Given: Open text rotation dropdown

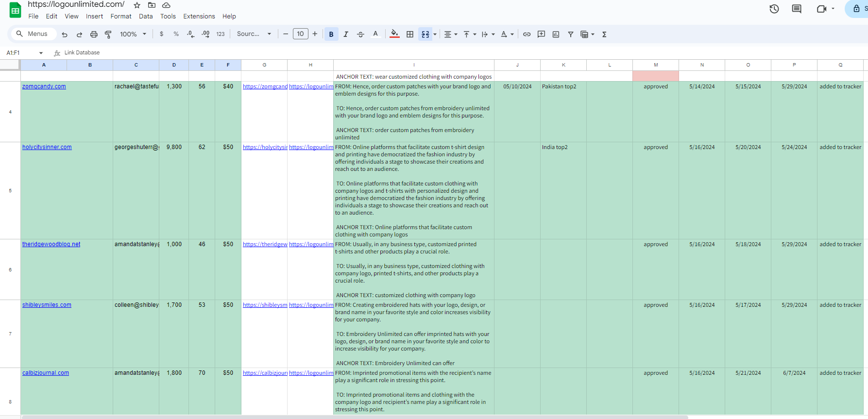Looking at the screenshot, I should 507,34.
